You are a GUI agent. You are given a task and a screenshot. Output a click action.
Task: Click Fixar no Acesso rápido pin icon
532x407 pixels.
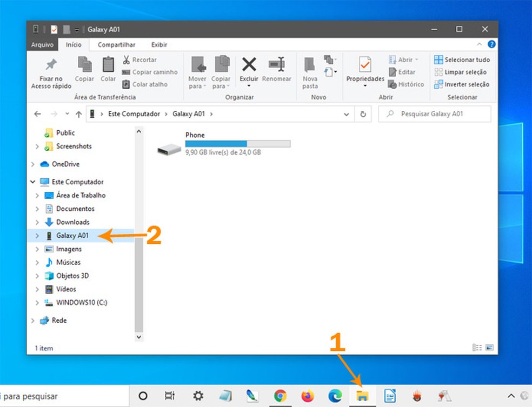pos(51,65)
